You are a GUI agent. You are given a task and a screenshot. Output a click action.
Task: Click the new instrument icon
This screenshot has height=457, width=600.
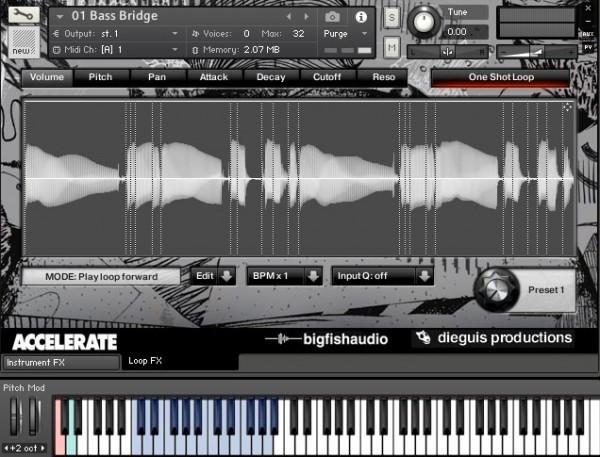pos(24,42)
